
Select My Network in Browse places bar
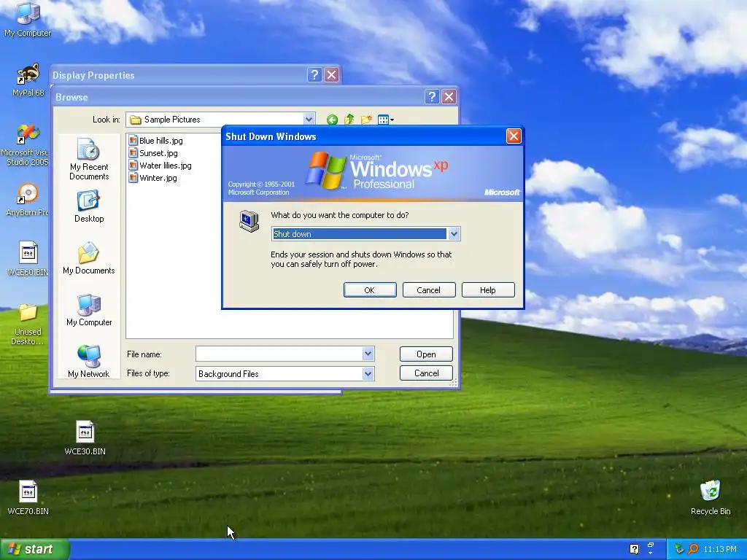[x=88, y=362]
